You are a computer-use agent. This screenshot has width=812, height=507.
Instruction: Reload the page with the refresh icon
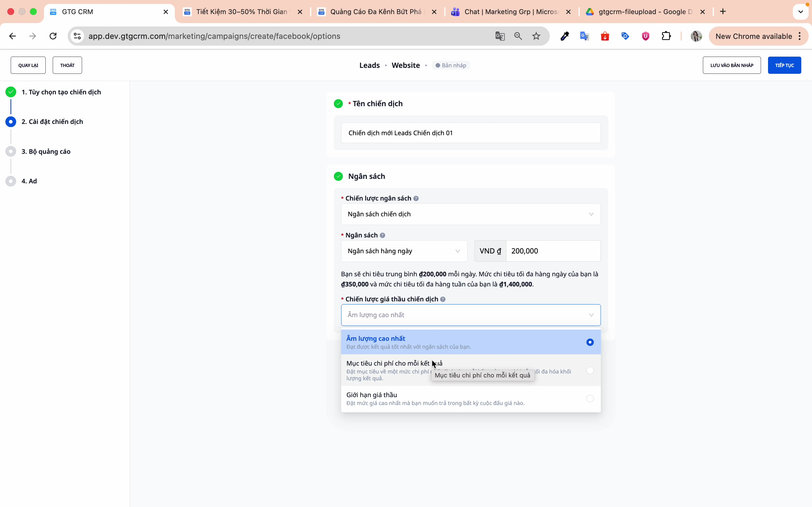53,36
